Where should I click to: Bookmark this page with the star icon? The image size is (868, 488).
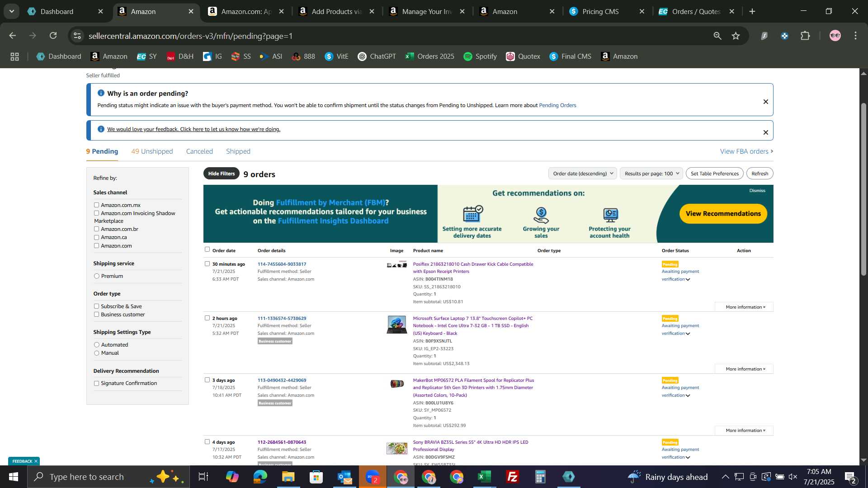point(736,36)
